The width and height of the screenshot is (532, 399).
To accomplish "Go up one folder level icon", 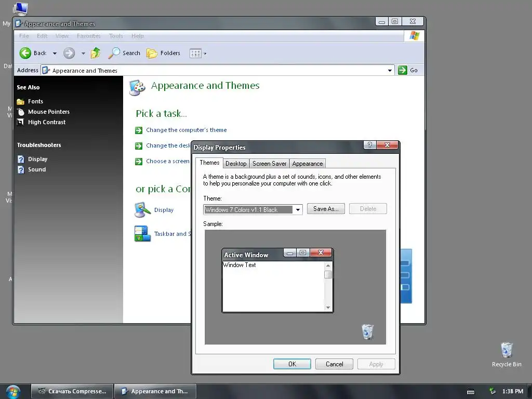I will point(96,53).
